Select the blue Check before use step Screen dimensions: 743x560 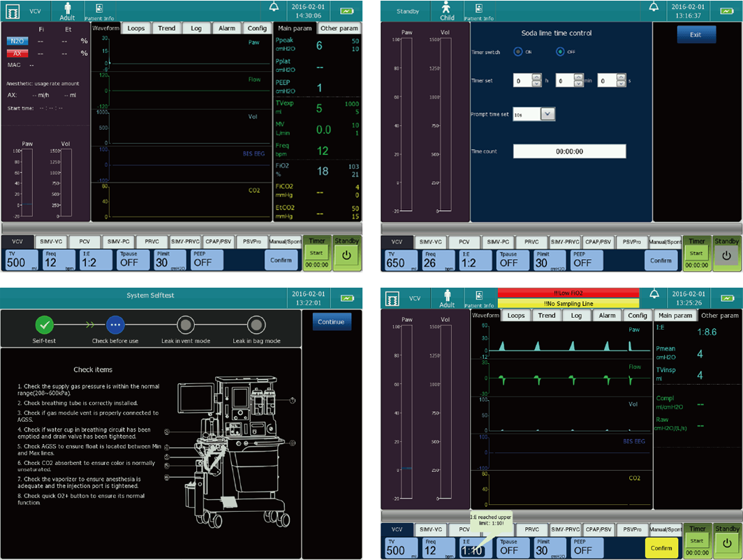coord(115,325)
